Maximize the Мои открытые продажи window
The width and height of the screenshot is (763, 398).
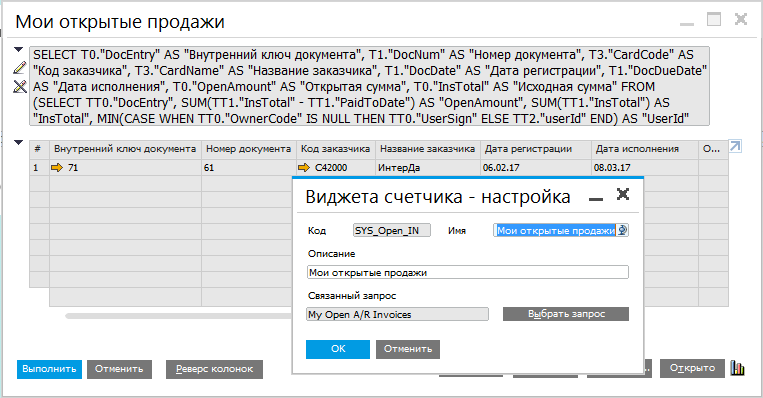[714, 19]
